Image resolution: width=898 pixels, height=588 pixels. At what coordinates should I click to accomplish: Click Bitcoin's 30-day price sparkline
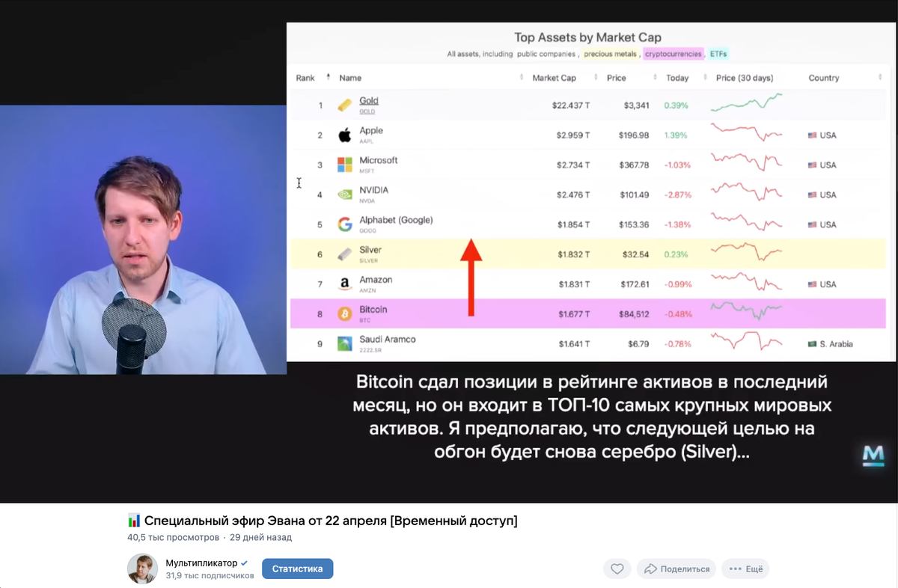(746, 310)
